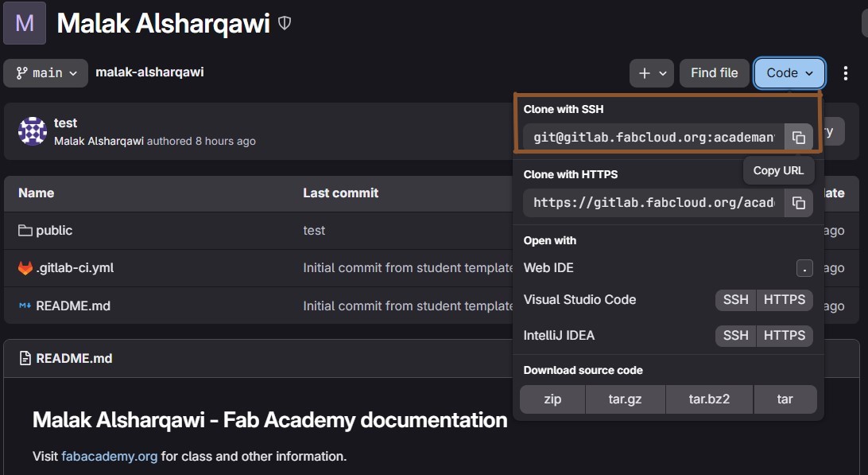Expand the plus (+) create dropdown
The width and height of the screenshot is (868, 475).
click(651, 72)
